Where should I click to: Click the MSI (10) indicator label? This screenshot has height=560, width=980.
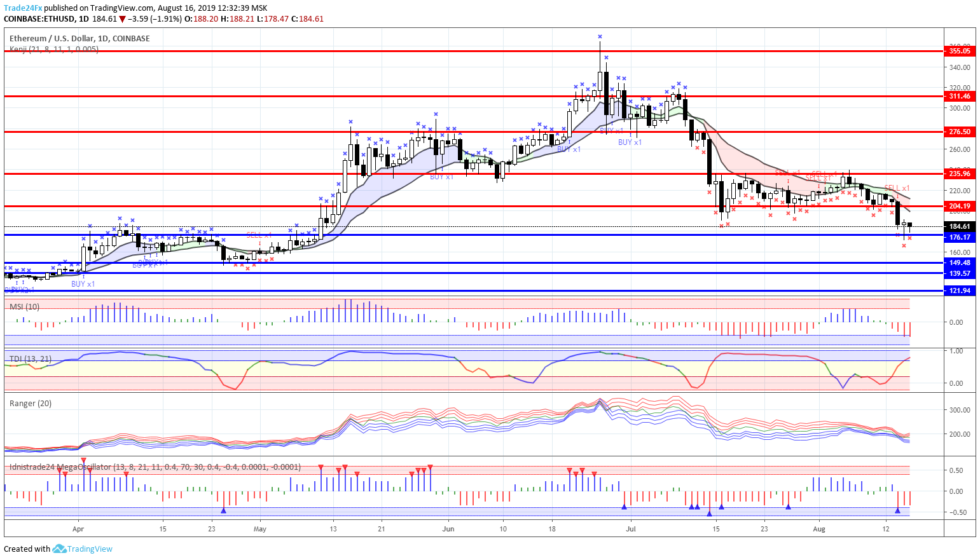[x=24, y=306]
